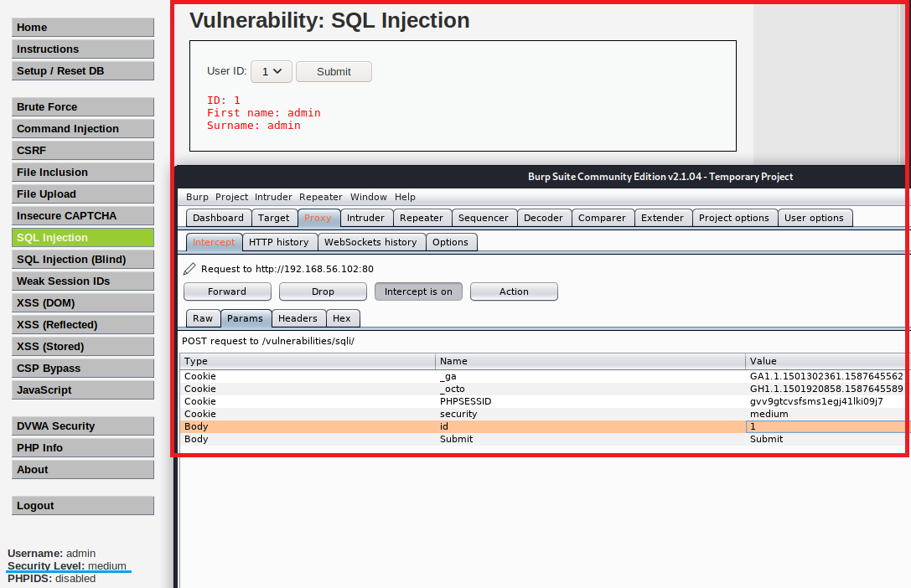The image size is (911, 588).
Task: Open the Repeater tab
Action: 422,218
